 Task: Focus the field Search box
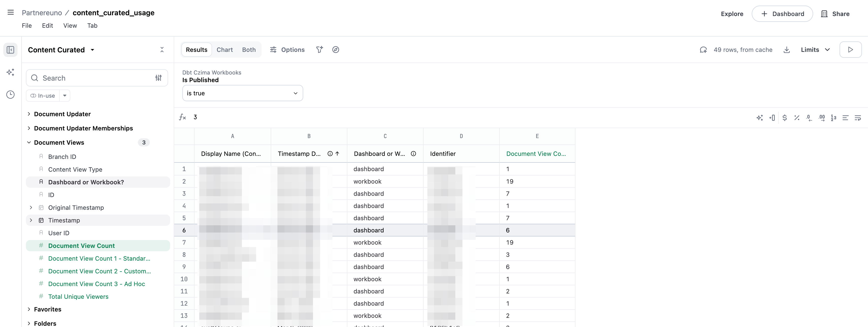[x=97, y=78]
